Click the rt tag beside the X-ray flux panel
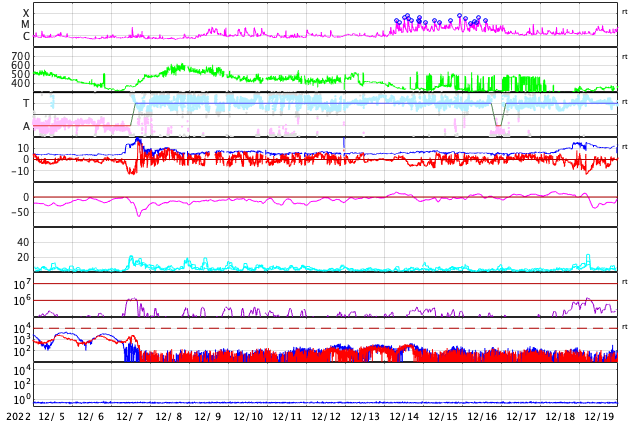The height and width of the screenshot is (424, 634). 625,12
